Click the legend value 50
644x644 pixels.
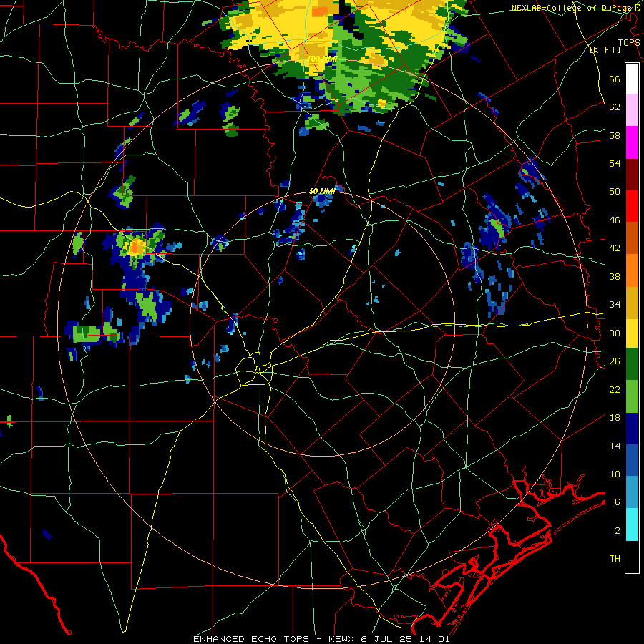click(615, 191)
